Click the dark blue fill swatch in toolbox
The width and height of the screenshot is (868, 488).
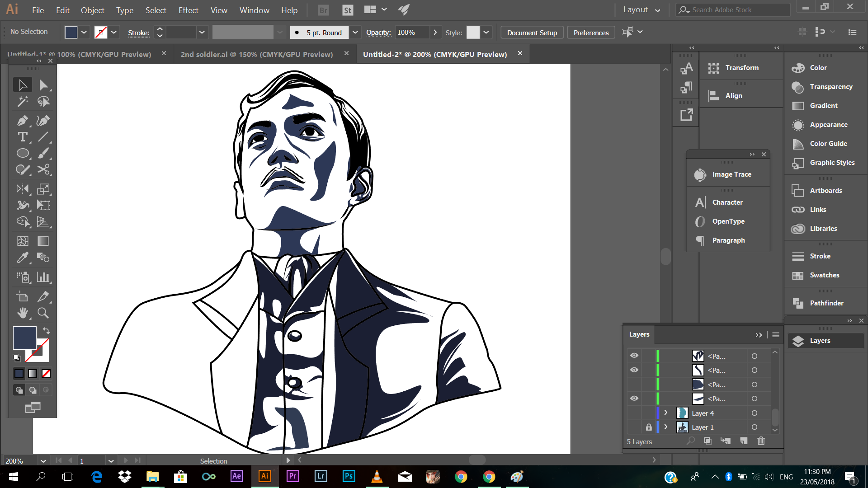coord(24,338)
